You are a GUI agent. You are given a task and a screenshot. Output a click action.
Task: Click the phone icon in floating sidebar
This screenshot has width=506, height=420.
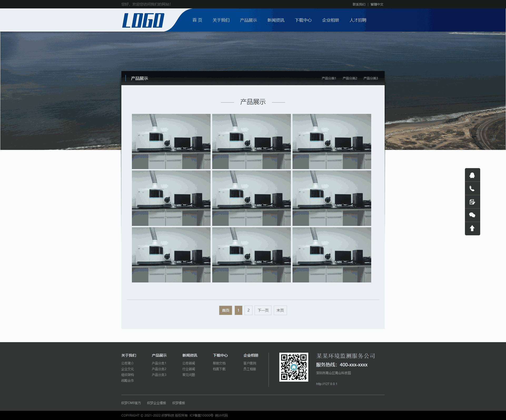[x=472, y=189]
